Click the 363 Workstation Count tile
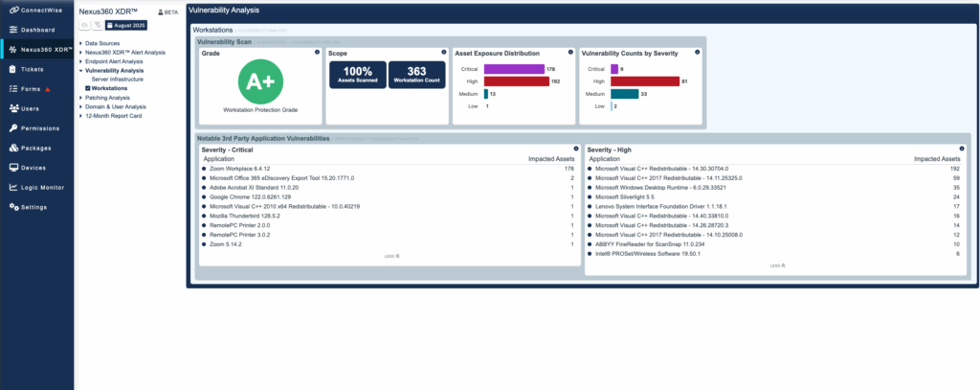The image size is (980, 390). click(x=416, y=75)
